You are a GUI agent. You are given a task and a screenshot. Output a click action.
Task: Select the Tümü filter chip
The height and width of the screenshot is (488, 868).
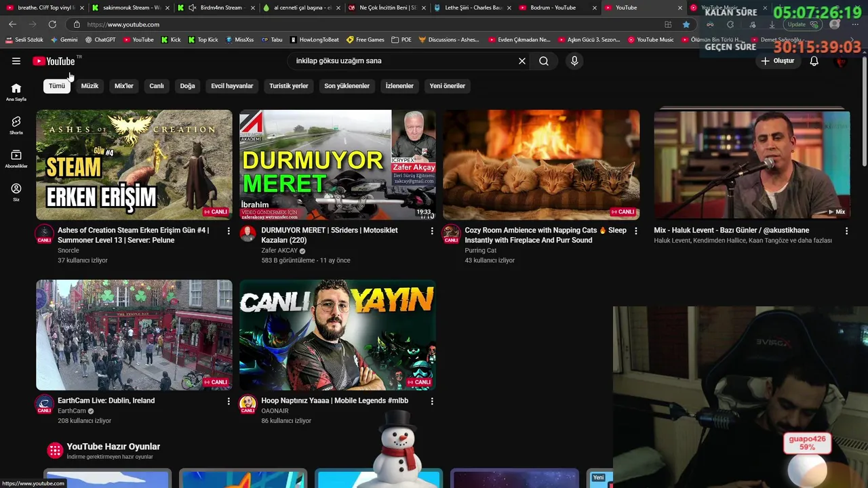pos(57,86)
